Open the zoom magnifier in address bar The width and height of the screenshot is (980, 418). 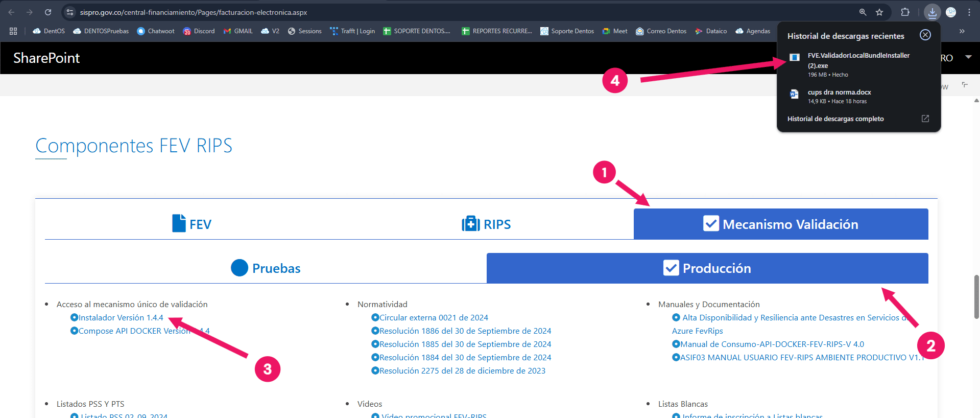pos(863,12)
